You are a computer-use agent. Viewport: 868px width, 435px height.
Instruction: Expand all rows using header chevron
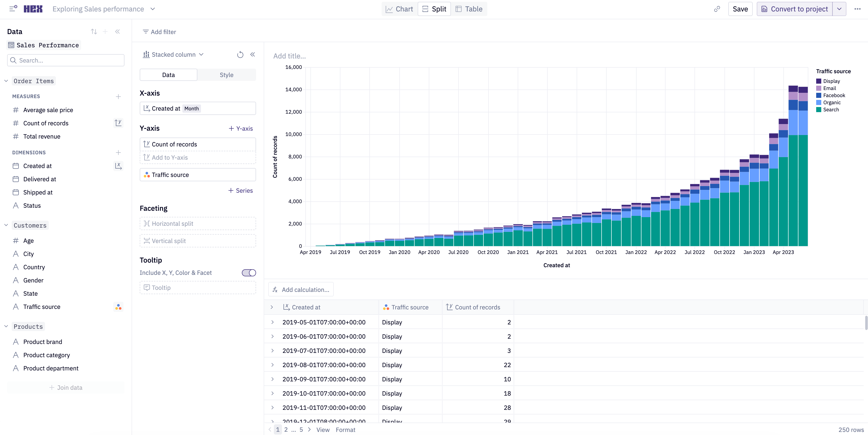(272, 307)
